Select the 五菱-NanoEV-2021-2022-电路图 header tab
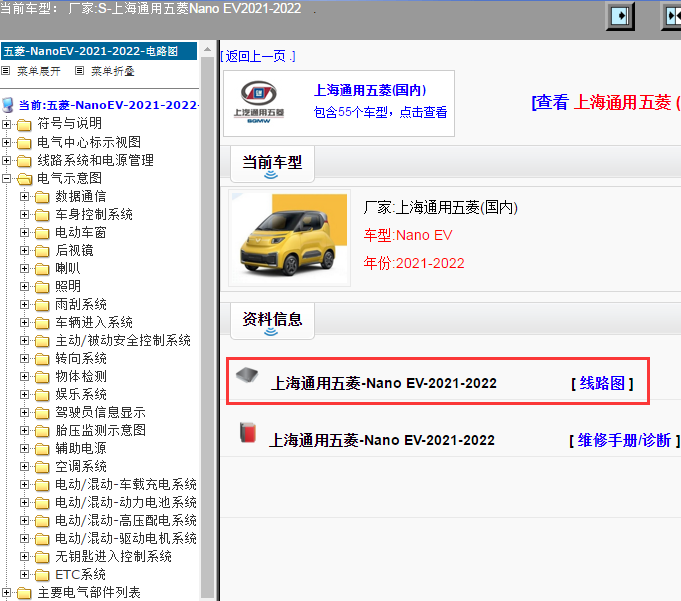Screen dimensions: 681x601 [99, 51]
